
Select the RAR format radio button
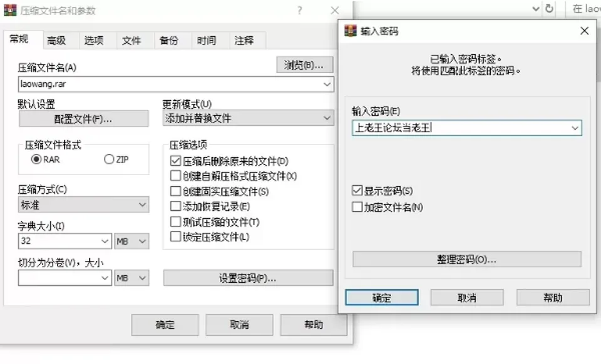pyautogui.click(x=36, y=159)
